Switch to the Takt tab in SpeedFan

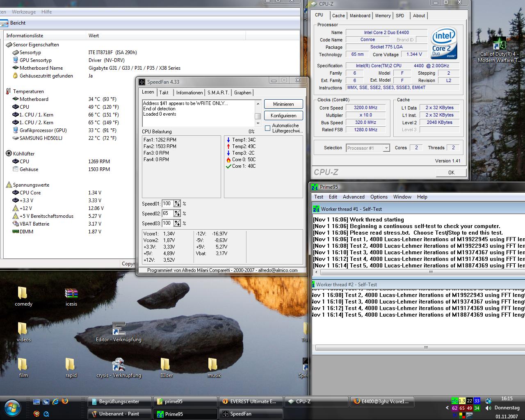[x=164, y=93]
